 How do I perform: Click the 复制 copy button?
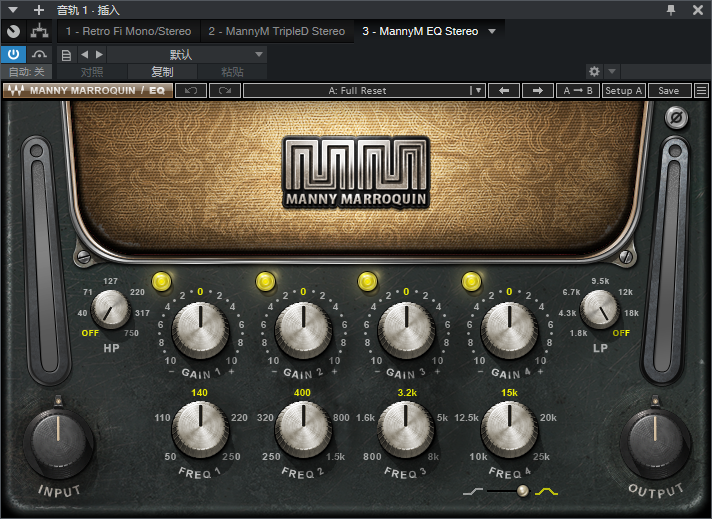(x=162, y=72)
